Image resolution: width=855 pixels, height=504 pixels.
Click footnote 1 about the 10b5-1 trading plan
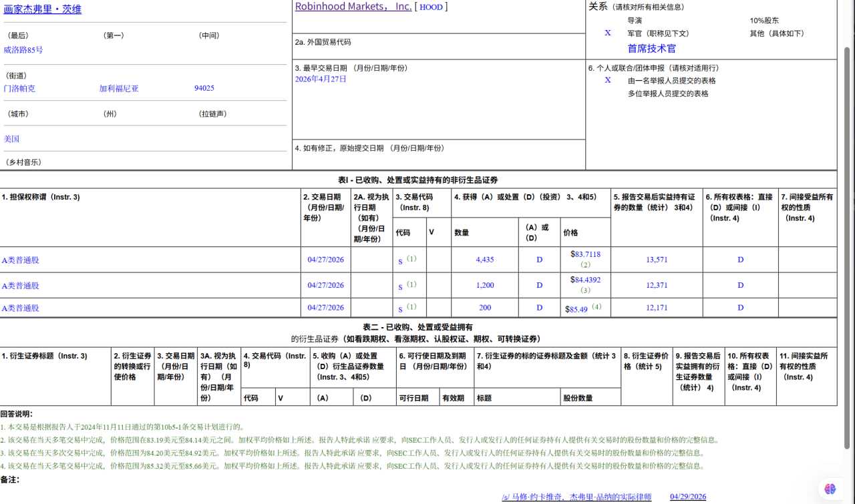pos(122,427)
